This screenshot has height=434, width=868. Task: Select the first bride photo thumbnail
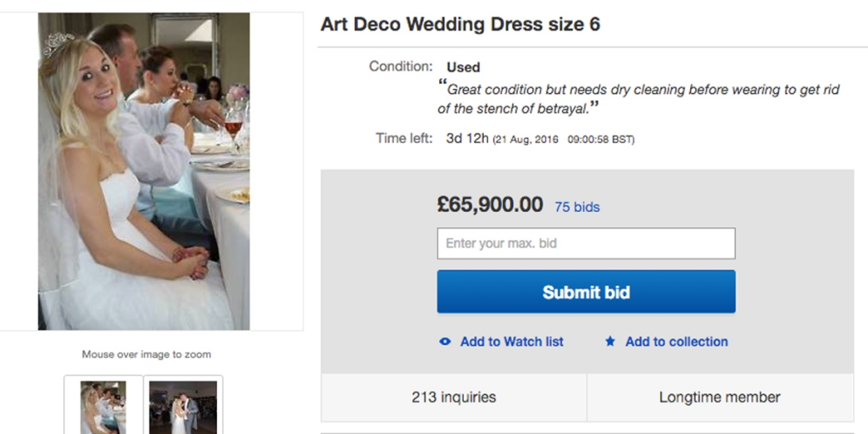tap(103, 407)
